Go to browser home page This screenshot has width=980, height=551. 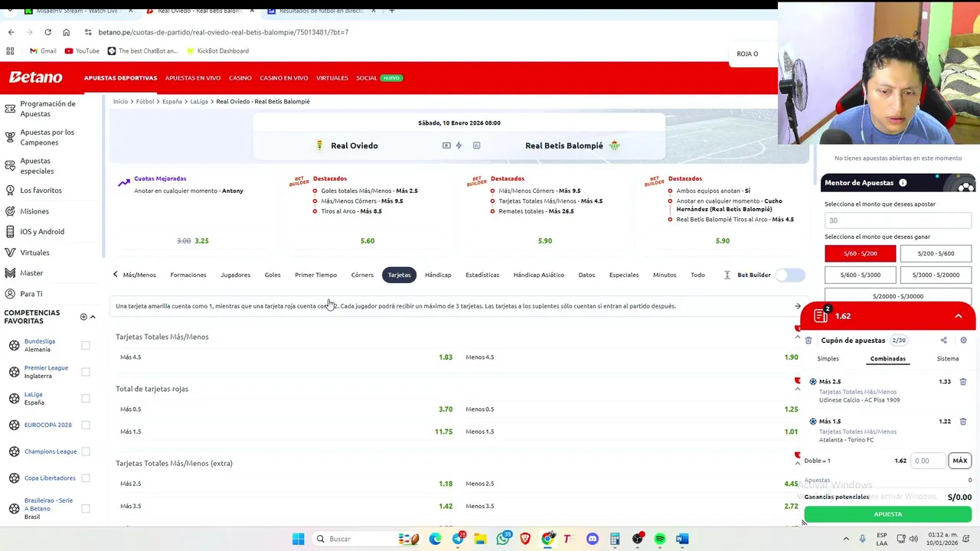[x=66, y=32]
